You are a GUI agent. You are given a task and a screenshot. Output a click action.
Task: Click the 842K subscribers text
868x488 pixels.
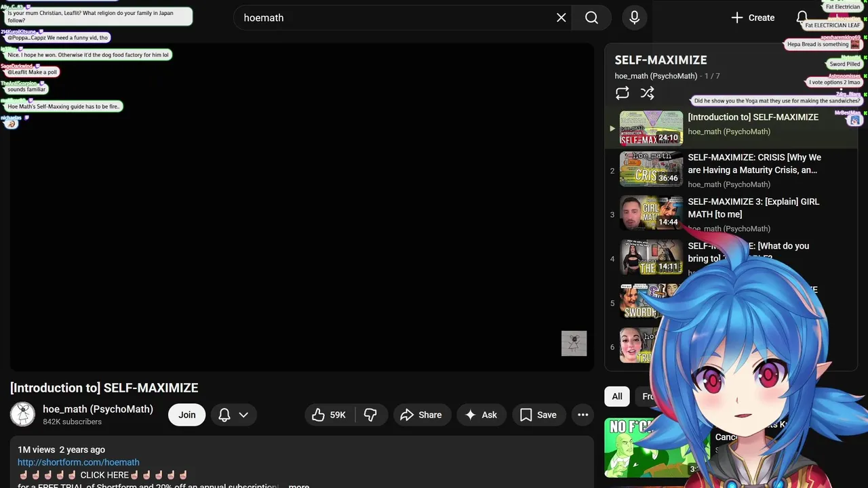pos(72,422)
